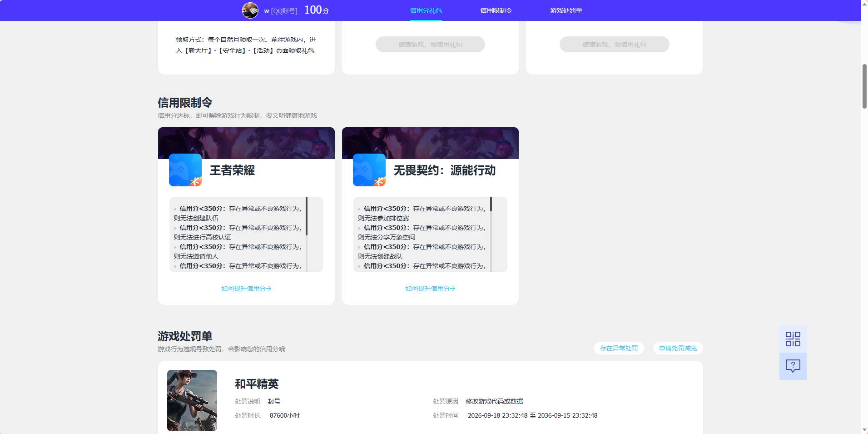Open the 和平精英 game cover thumbnail

(x=192, y=400)
